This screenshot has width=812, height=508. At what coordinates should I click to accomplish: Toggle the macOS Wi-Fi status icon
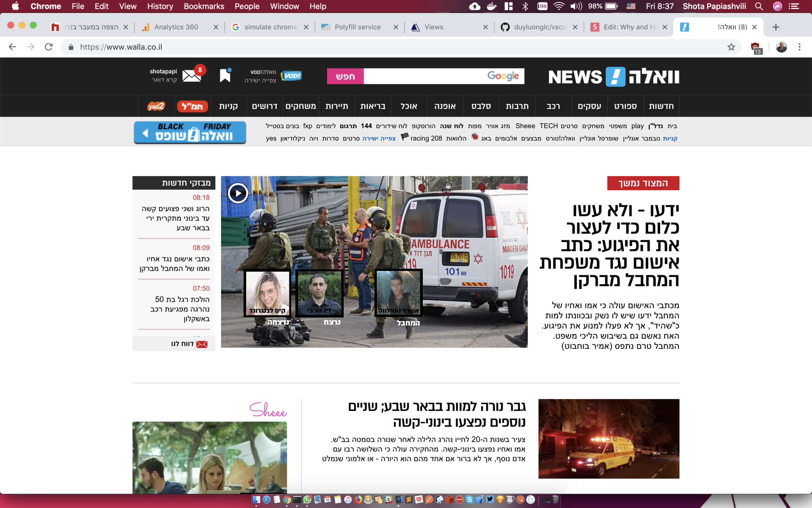[559, 6]
